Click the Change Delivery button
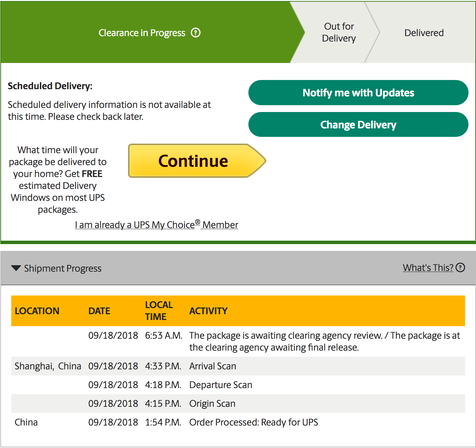 click(358, 125)
